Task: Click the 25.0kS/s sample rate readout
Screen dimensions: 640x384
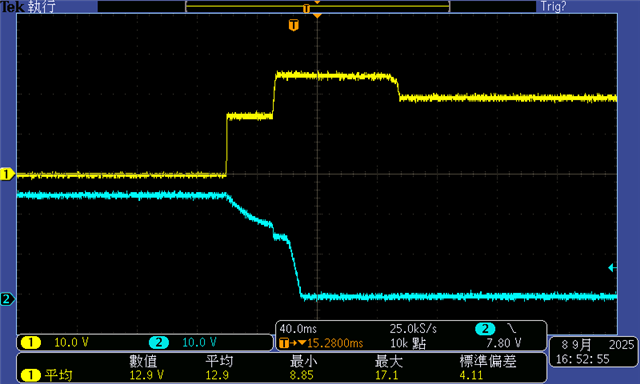Action: click(413, 329)
